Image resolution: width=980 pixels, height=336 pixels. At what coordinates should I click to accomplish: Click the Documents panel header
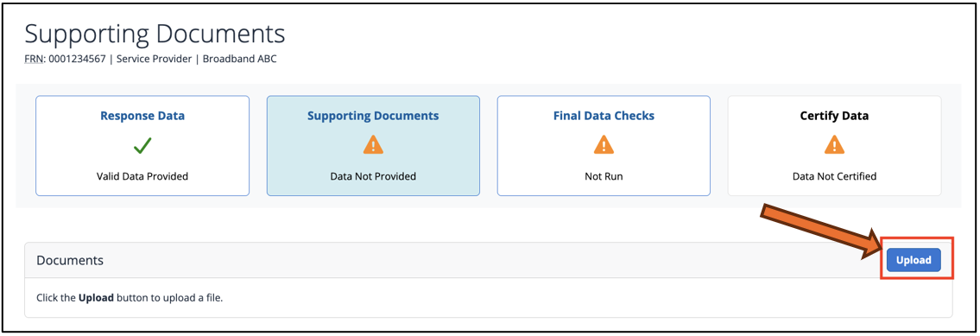pos(488,260)
